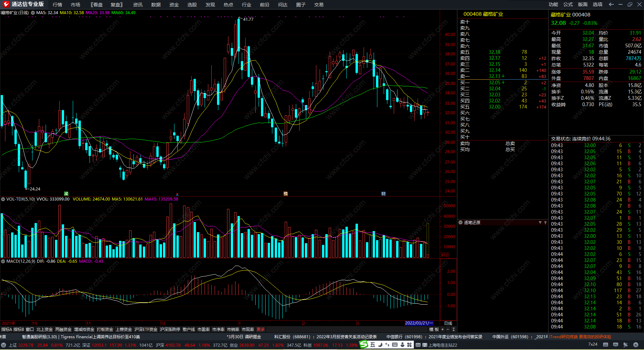Viewport: 644px width, 350px height.
Task: Expand the MACD indicator dropdown
Action: [x=3, y=261]
